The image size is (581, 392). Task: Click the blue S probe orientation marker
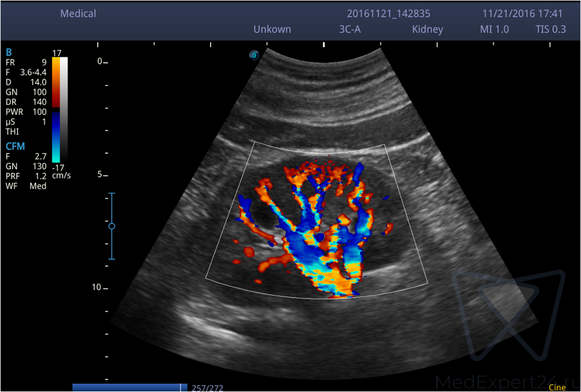click(254, 55)
